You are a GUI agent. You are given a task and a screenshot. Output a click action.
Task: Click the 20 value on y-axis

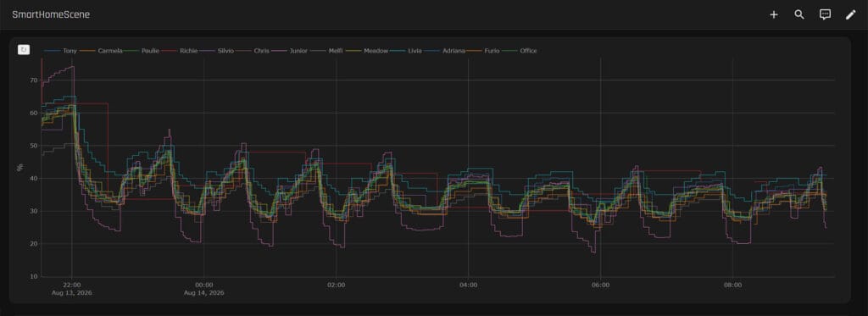point(34,243)
